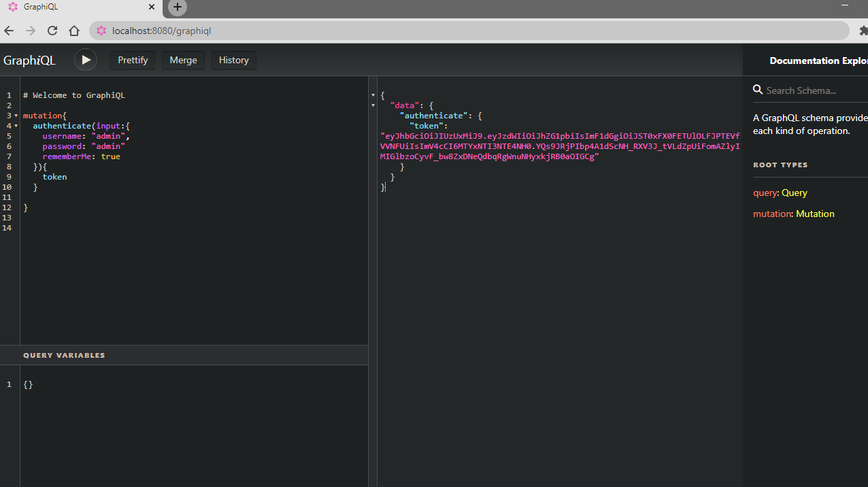Open the browser extensions puzzle icon

[x=863, y=31]
